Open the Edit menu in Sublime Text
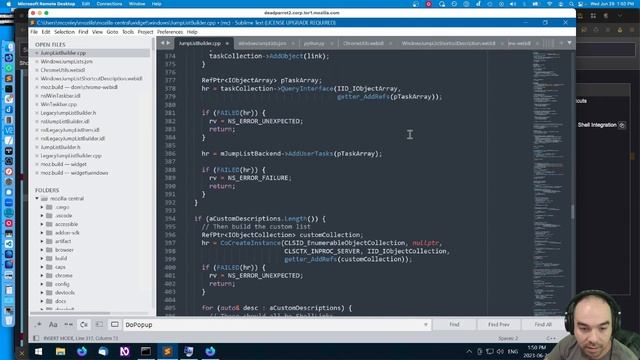Viewport: 640px width, 360px height. pyautogui.click(x=46, y=32)
